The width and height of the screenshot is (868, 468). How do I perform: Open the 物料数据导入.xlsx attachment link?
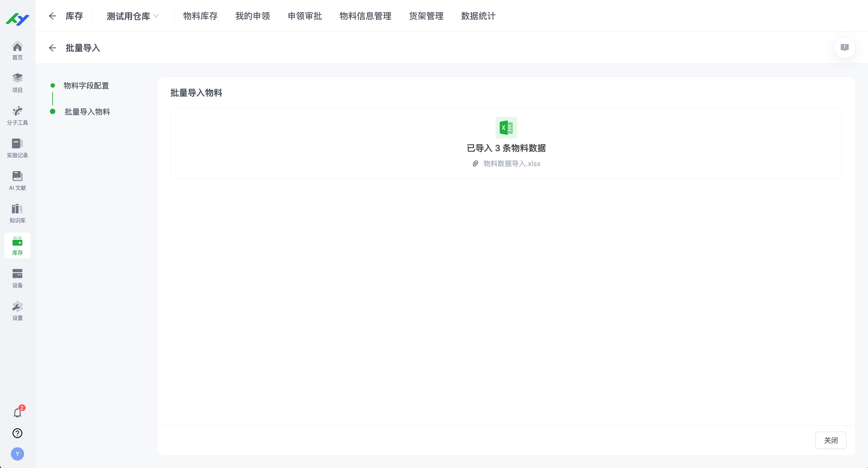pos(511,163)
